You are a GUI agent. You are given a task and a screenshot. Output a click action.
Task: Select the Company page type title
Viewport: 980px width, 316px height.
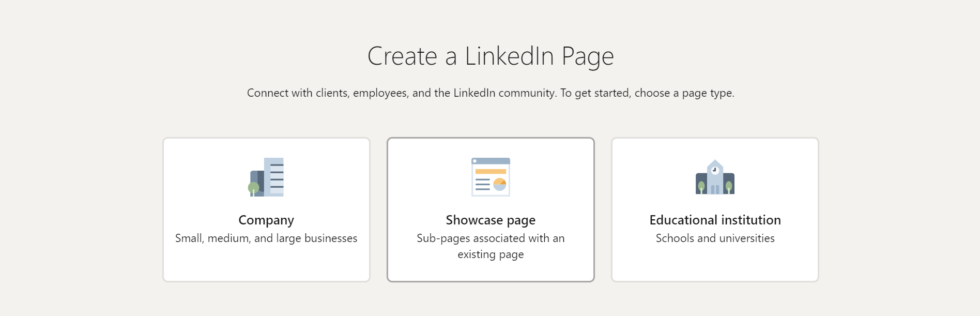pyautogui.click(x=266, y=220)
